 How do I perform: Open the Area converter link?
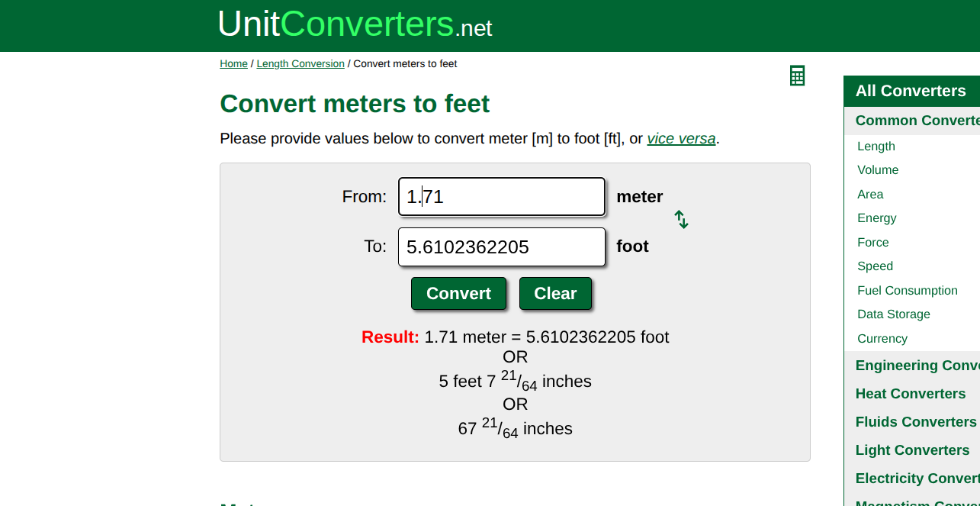coord(869,195)
